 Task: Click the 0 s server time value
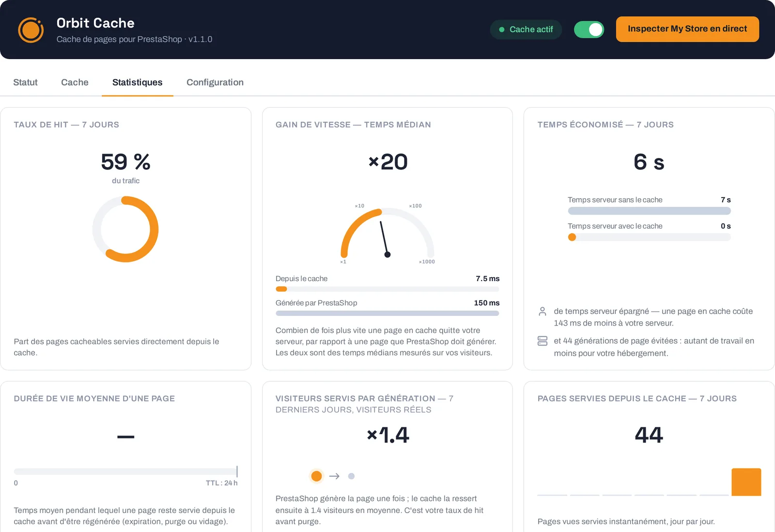726,226
